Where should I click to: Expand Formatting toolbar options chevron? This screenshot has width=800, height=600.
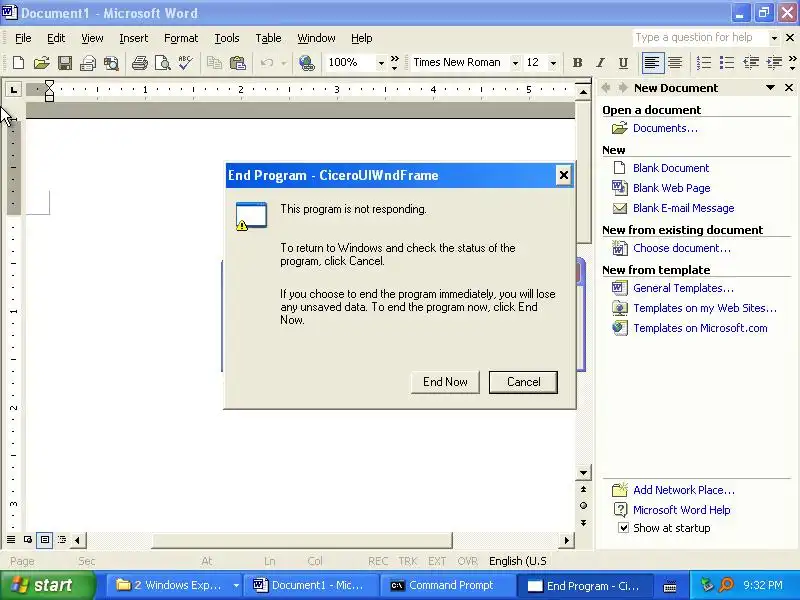[x=792, y=63]
